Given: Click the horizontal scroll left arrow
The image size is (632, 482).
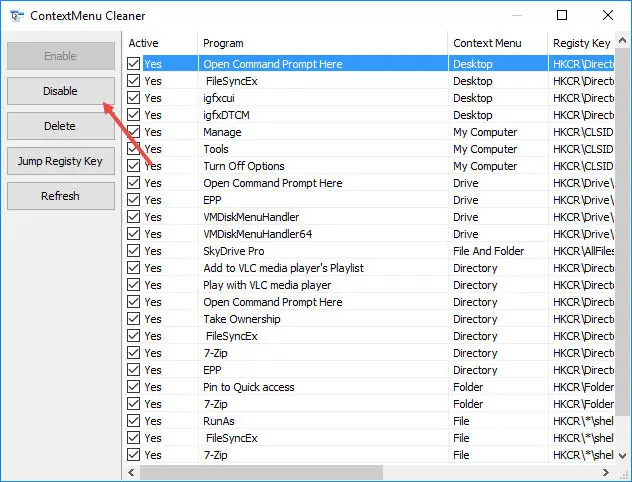Looking at the screenshot, I should tap(131, 472).
